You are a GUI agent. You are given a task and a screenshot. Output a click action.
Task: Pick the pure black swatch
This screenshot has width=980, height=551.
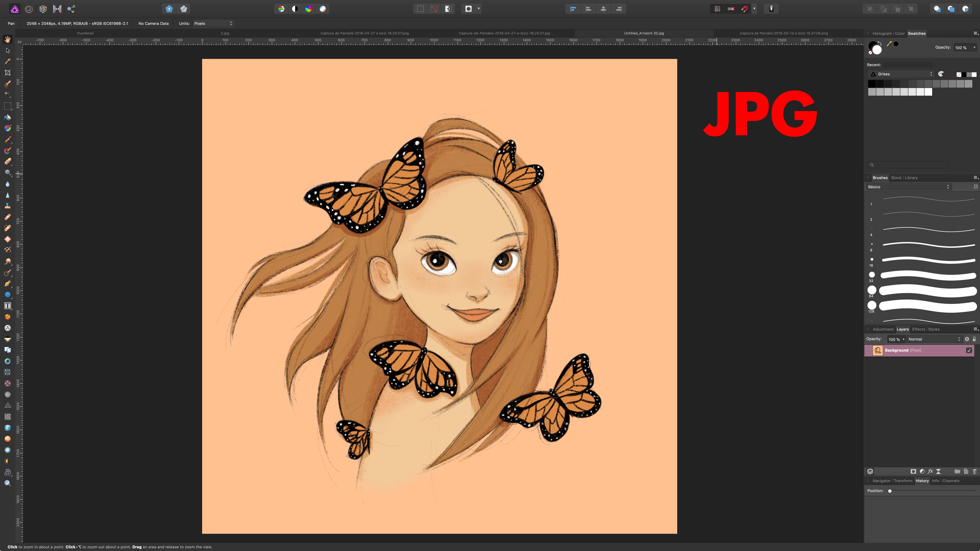pyautogui.click(x=872, y=84)
